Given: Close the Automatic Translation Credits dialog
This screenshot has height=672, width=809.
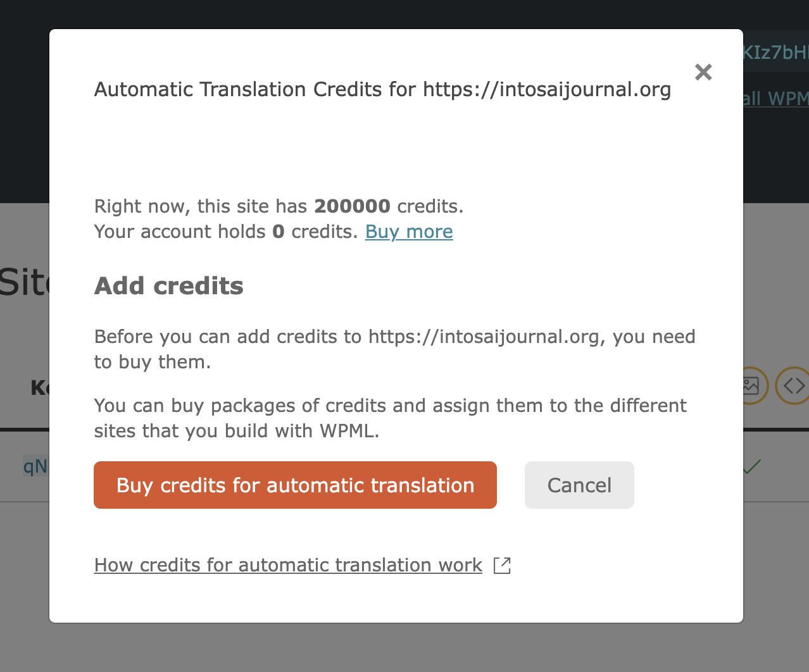Looking at the screenshot, I should [703, 72].
